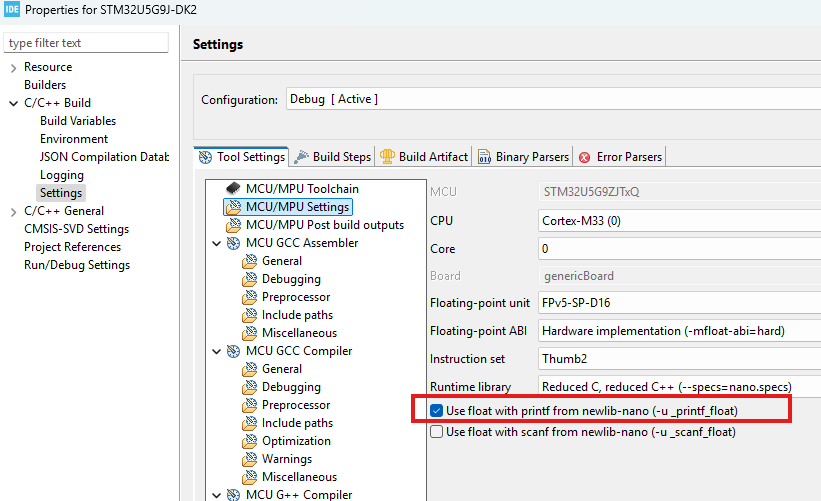Expand the C/C++ General section
The image size is (821, 501).
pyautogui.click(x=14, y=211)
